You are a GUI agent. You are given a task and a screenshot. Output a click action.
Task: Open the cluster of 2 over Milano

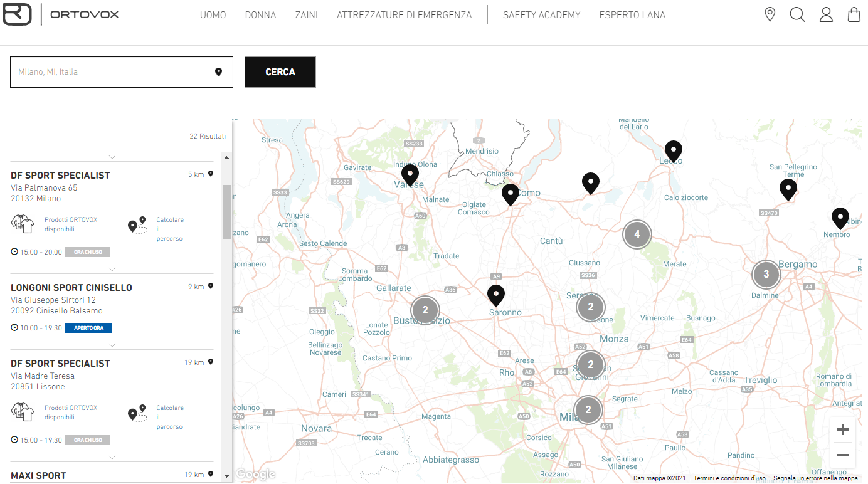[x=588, y=410]
